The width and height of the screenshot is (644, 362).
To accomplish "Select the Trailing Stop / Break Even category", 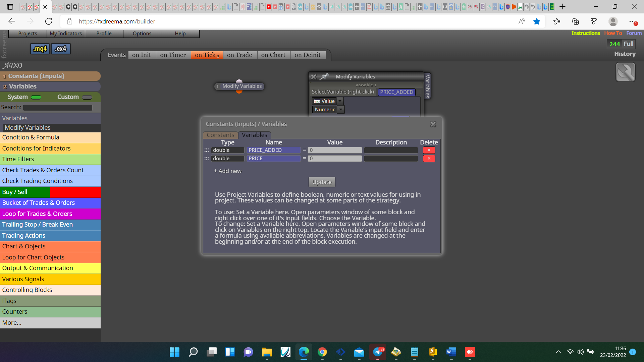I will pos(50,225).
